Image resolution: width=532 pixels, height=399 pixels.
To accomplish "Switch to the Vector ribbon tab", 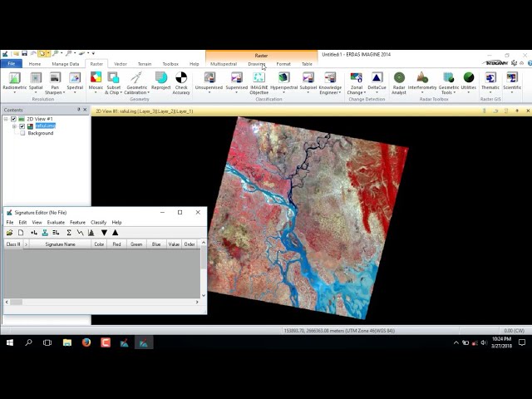I will (120, 64).
